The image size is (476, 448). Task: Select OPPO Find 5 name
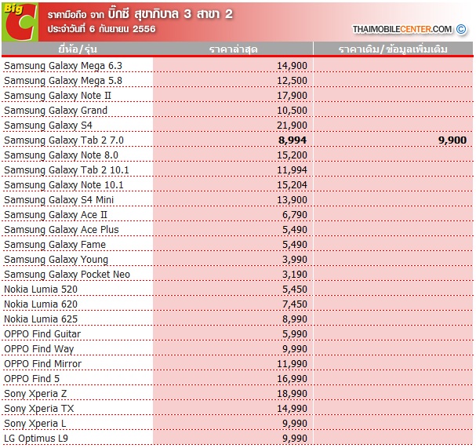pos(32,378)
